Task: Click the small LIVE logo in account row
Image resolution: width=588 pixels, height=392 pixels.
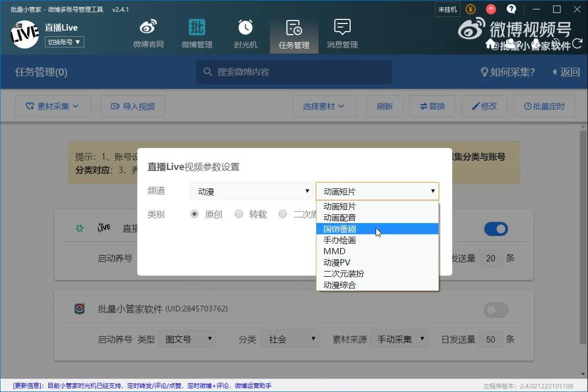Action: point(104,227)
